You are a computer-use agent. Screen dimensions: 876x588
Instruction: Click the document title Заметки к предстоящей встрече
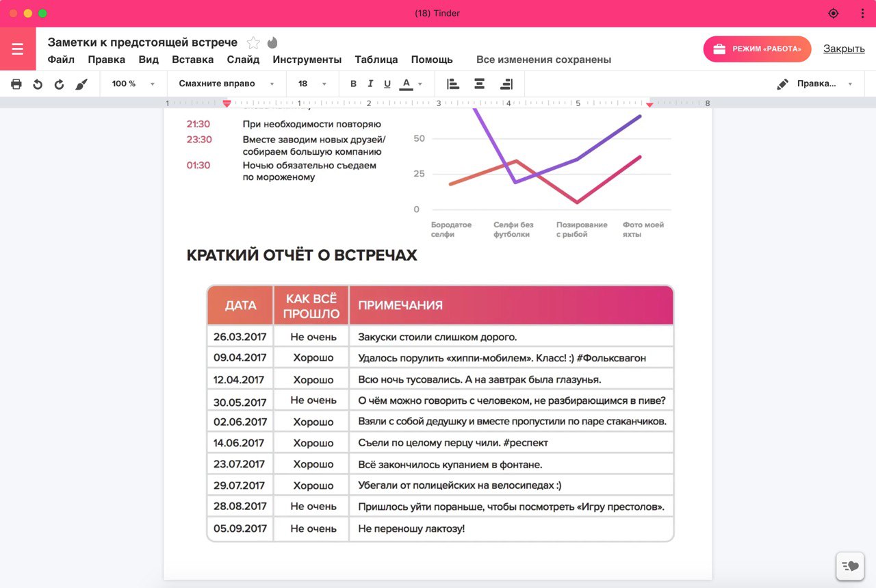[x=142, y=42]
